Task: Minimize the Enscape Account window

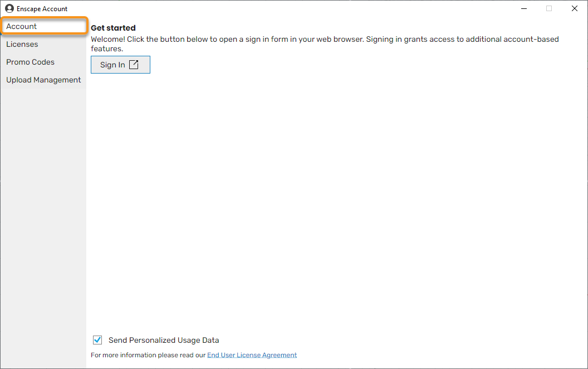Action: (524, 8)
